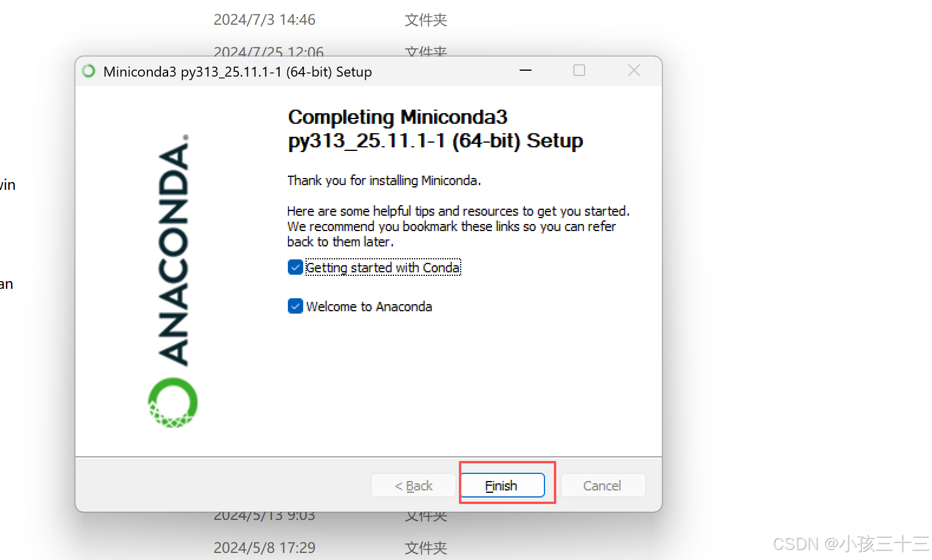Select the Miniconda3 setup title bar text
Image resolution: width=932 pixels, height=560 pixels.
(237, 71)
